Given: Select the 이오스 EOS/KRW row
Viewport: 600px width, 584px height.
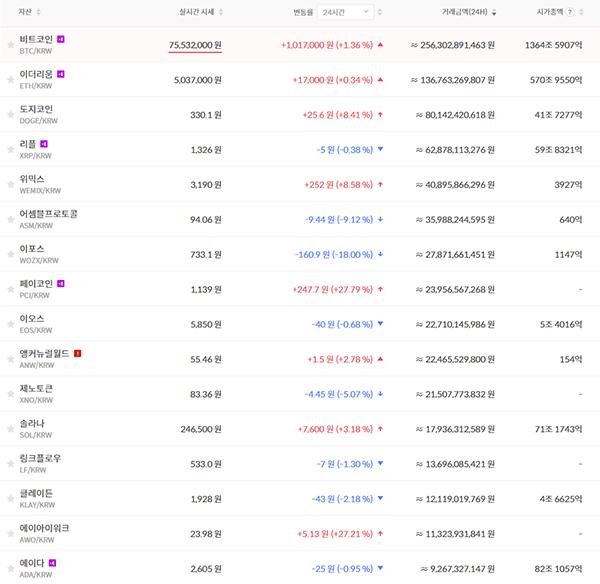Looking at the screenshot, I should click(x=300, y=324).
